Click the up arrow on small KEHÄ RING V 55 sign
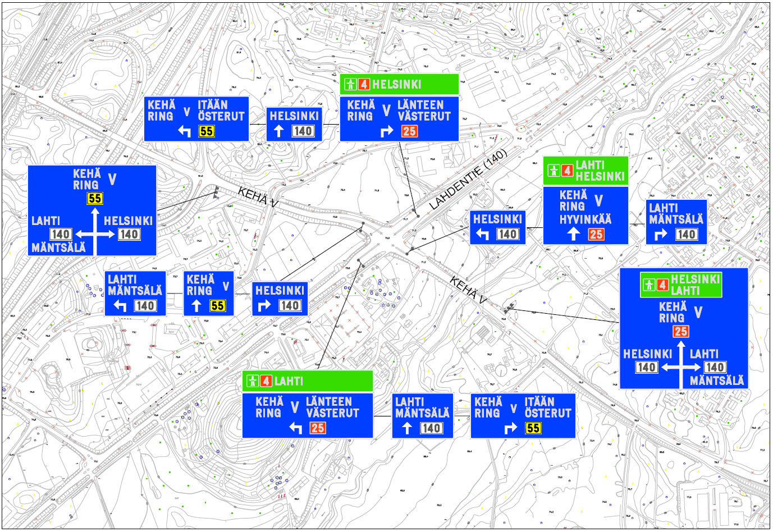 tap(196, 306)
